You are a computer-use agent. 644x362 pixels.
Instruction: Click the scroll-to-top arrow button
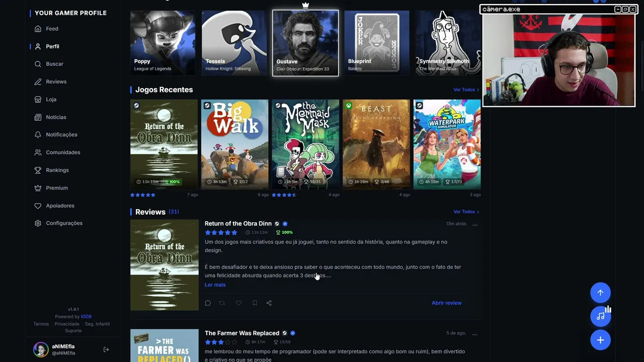pos(600,293)
